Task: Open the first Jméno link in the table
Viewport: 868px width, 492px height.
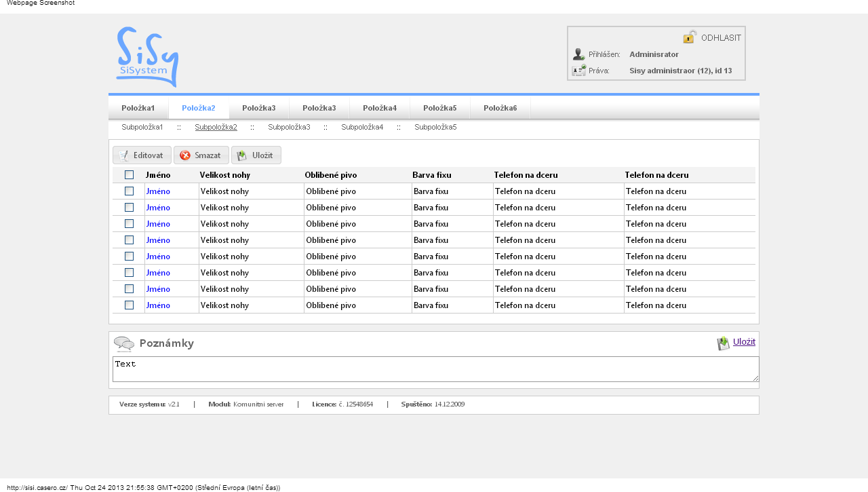Action: coord(158,191)
